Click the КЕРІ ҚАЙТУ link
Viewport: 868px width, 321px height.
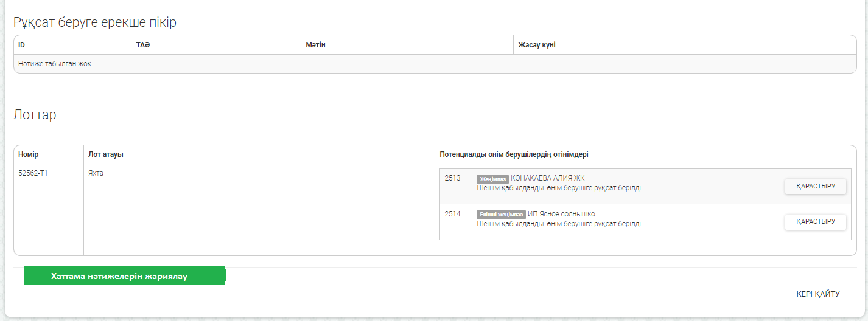(x=817, y=294)
